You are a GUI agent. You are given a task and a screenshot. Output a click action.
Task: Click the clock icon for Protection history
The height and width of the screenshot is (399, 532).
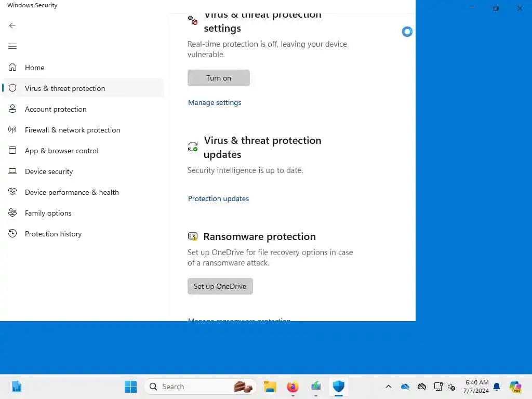[x=12, y=233]
